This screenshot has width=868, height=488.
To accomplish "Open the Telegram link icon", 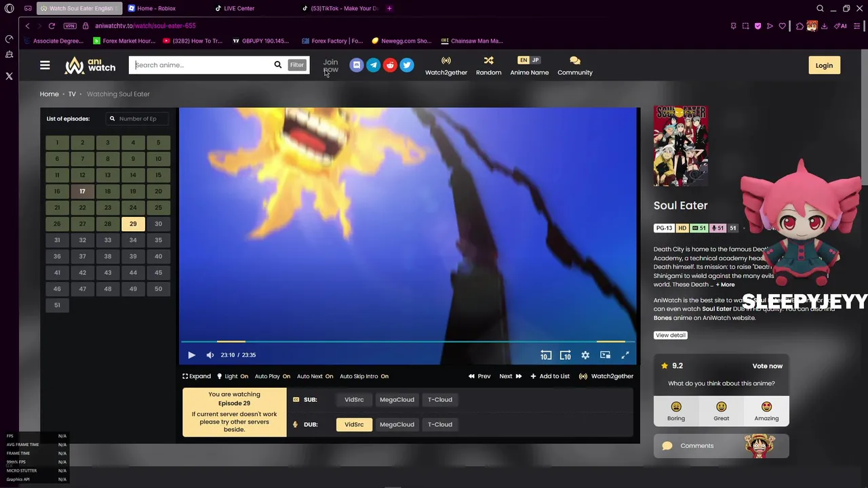I will (373, 65).
